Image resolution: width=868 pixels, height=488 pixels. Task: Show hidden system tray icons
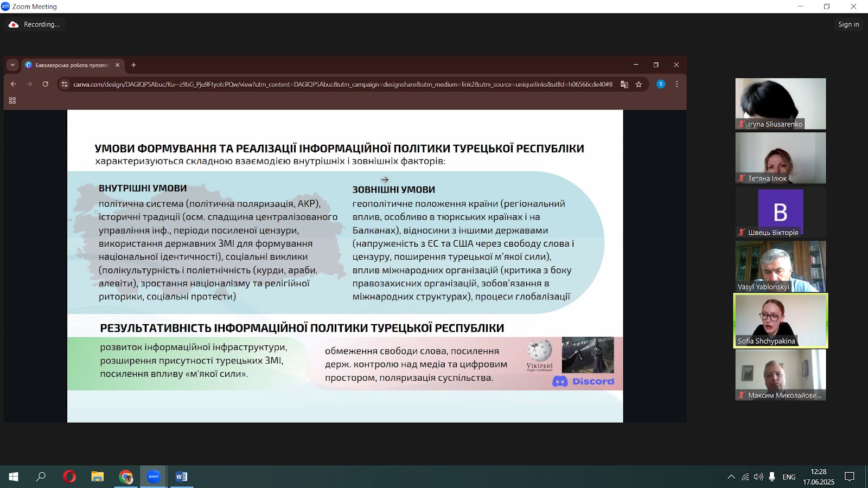pos(731,477)
